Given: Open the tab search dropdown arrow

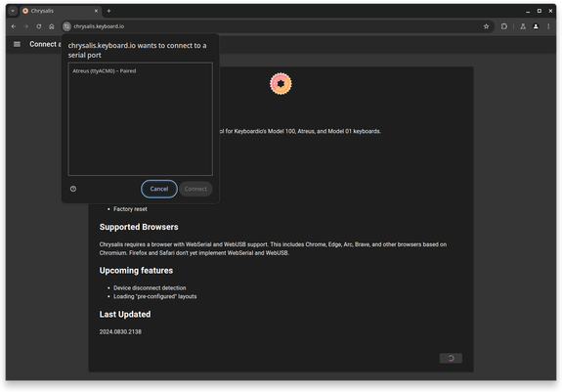Looking at the screenshot, I should point(13,11).
